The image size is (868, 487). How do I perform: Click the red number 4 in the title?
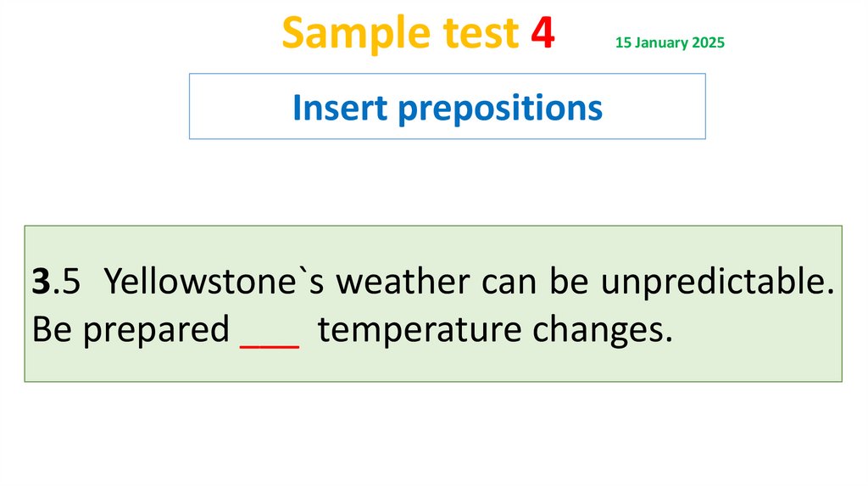point(542,34)
